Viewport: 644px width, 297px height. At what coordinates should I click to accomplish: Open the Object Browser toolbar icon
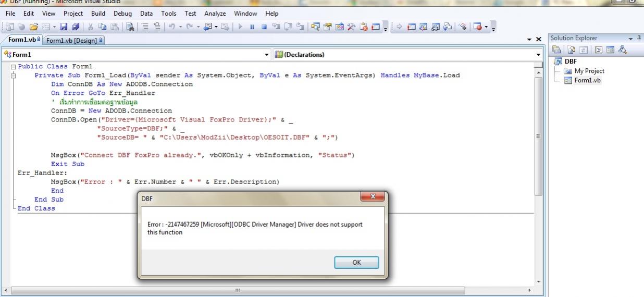click(339, 26)
